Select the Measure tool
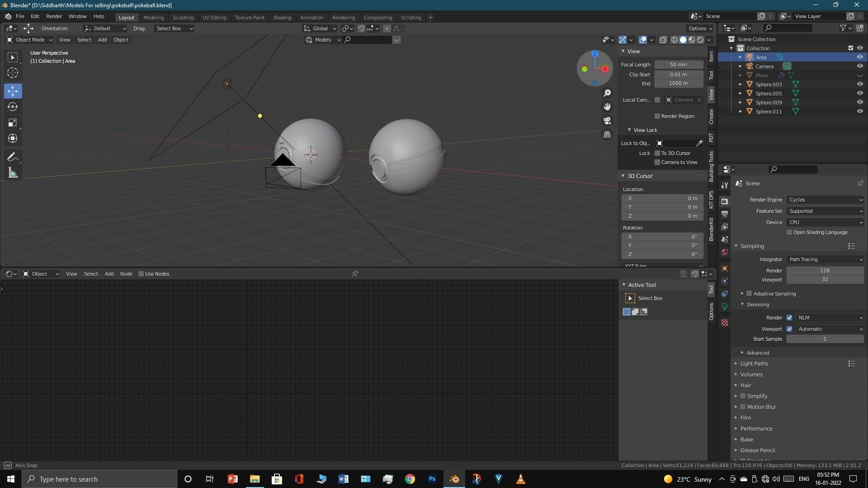This screenshot has height=488, width=868. [13, 173]
